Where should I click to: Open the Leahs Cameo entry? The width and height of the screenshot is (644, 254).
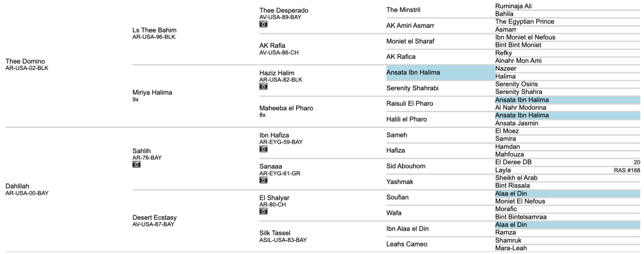coord(406,244)
